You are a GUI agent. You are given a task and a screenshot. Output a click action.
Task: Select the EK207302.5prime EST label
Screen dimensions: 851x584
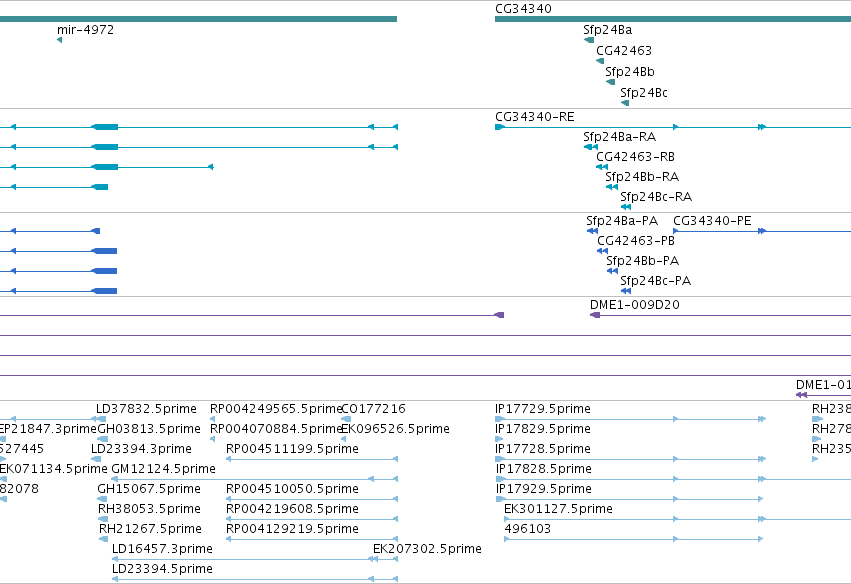427,550
